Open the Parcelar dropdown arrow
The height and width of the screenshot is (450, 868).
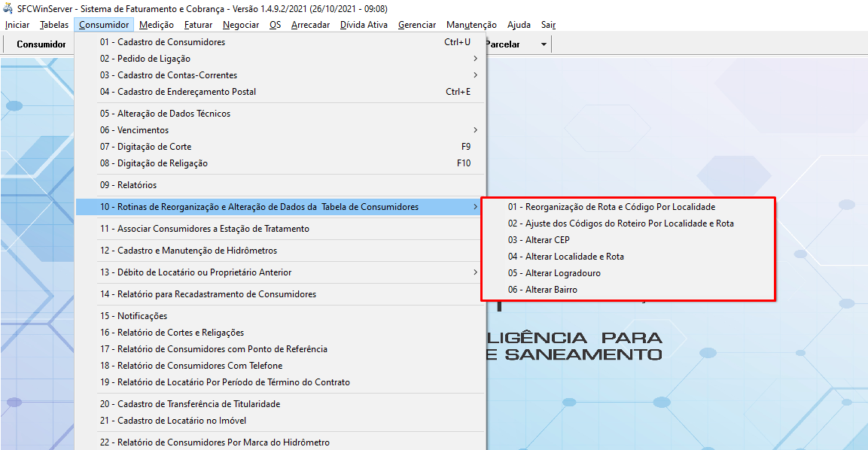tap(544, 44)
